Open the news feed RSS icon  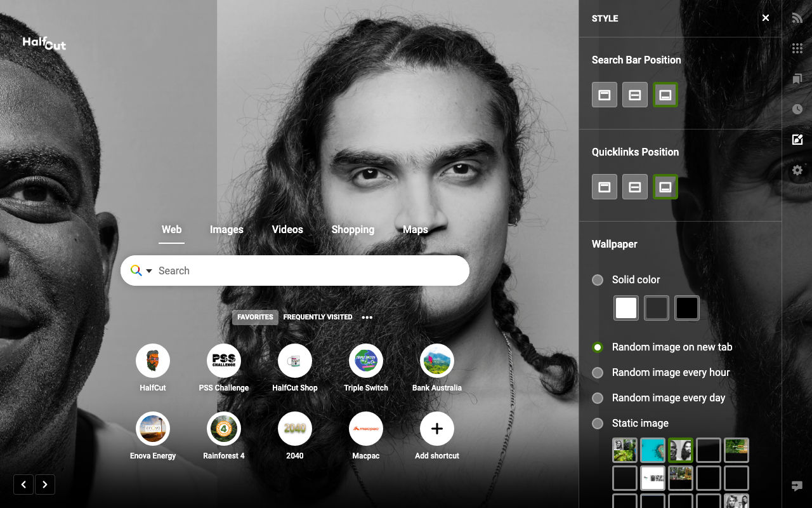797,18
